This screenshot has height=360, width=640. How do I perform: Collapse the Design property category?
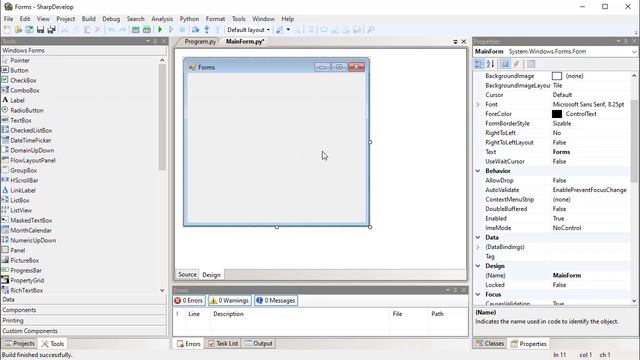point(478,266)
